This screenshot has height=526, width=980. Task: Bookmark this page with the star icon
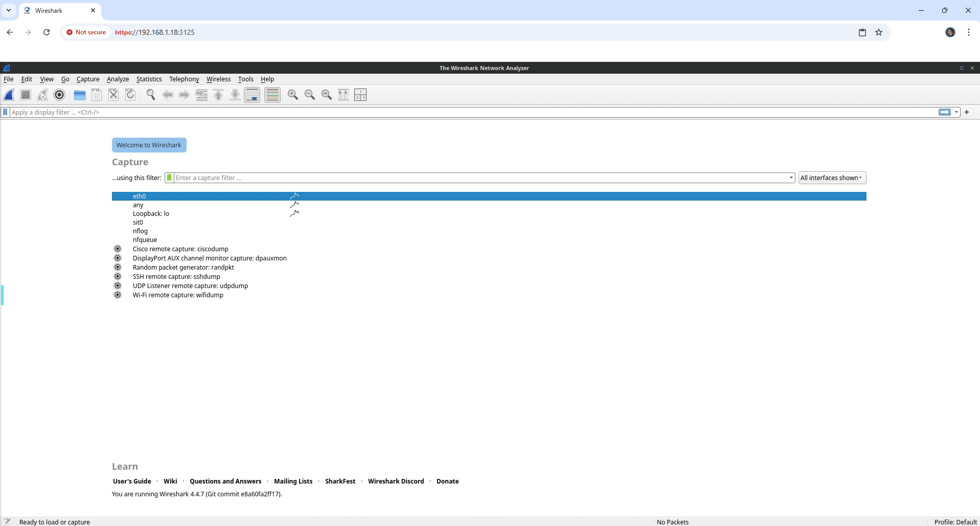point(879,32)
